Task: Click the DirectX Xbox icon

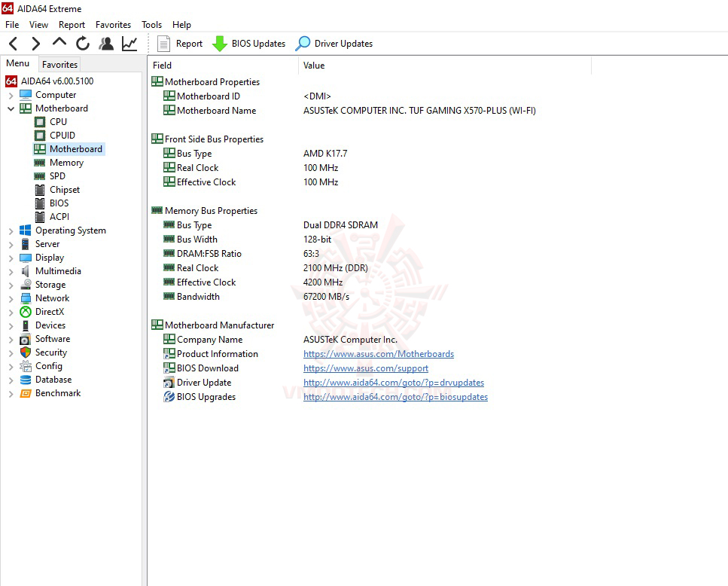Action: [26, 312]
